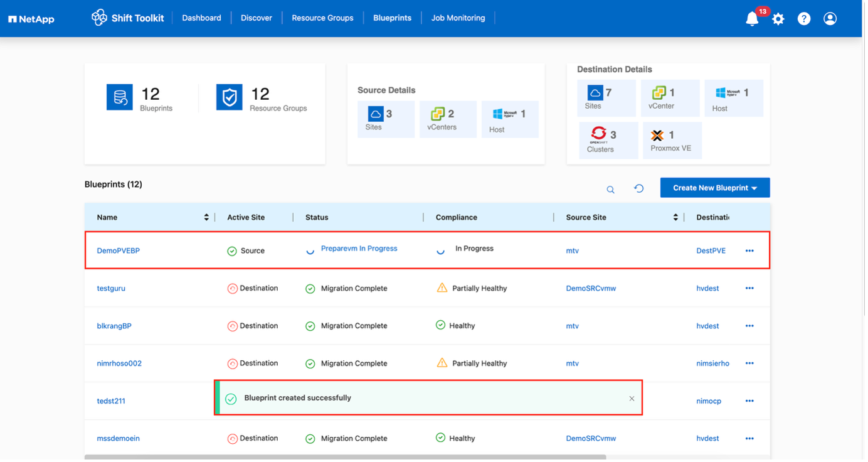Go to the Dashboard tab
868x462 pixels.
201,18
